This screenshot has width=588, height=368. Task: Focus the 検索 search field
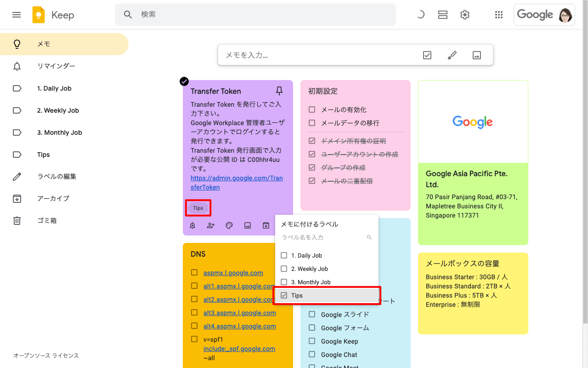[255, 15]
